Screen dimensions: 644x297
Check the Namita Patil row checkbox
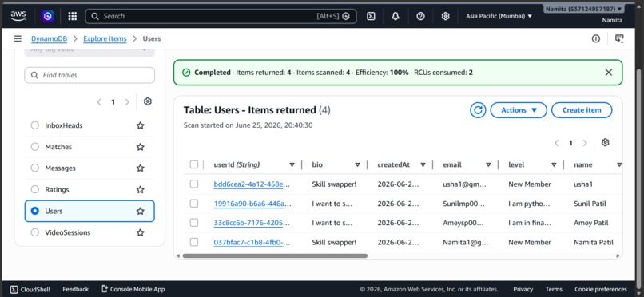194,242
